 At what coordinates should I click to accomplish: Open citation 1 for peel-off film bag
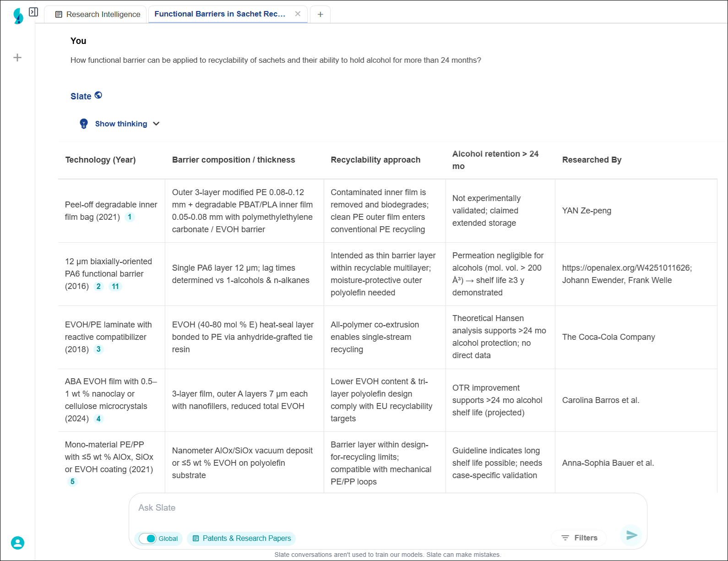pyautogui.click(x=130, y=217)
